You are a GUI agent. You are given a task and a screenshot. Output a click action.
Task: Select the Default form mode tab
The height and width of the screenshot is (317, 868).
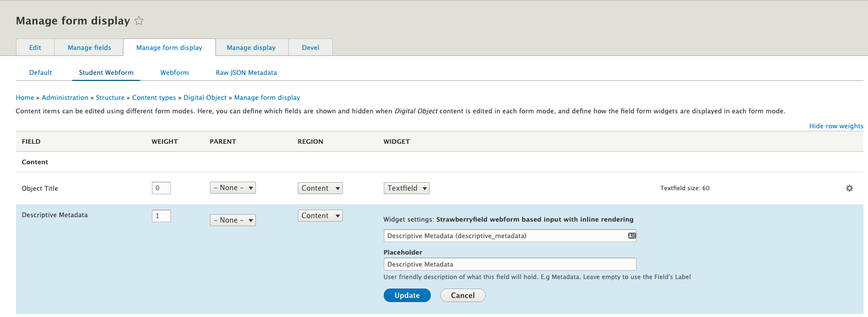(40, 72)
